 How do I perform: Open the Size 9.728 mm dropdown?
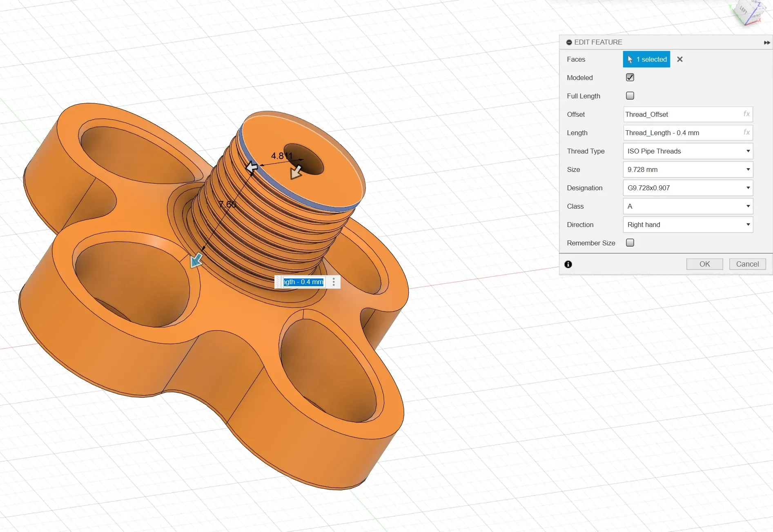coord(688,169)
